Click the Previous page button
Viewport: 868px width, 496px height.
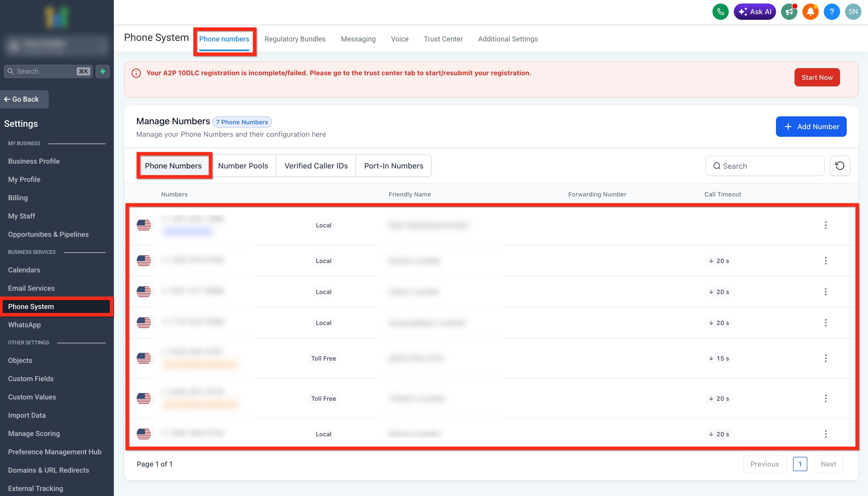(764, 464)
